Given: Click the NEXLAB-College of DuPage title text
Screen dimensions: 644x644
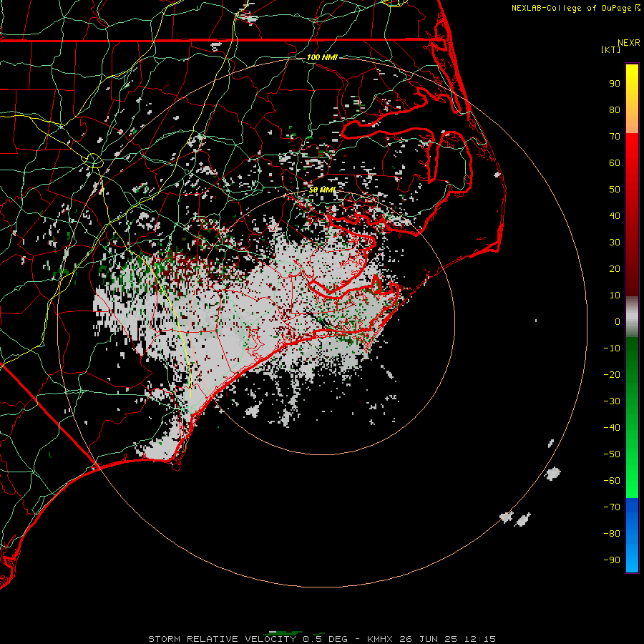Looking at the screenshot, I should tap(572, 8).
